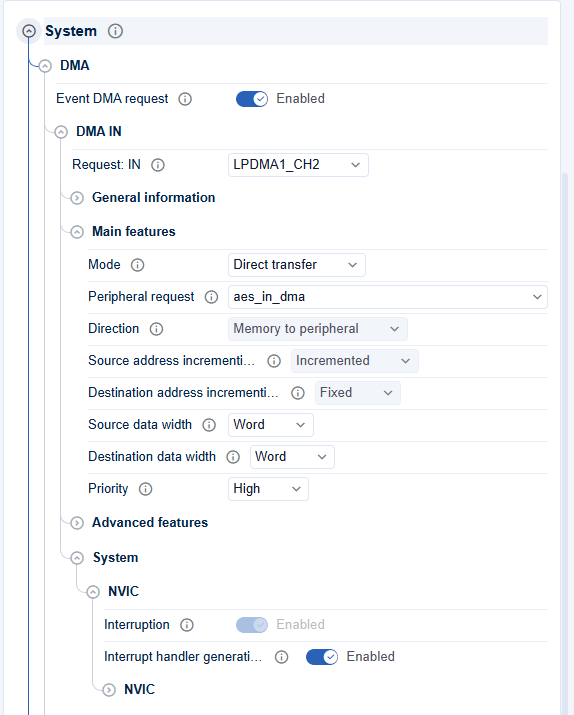Expand the General information section
The width and height of the screenshot is (574, 715).
pos(77,198)
